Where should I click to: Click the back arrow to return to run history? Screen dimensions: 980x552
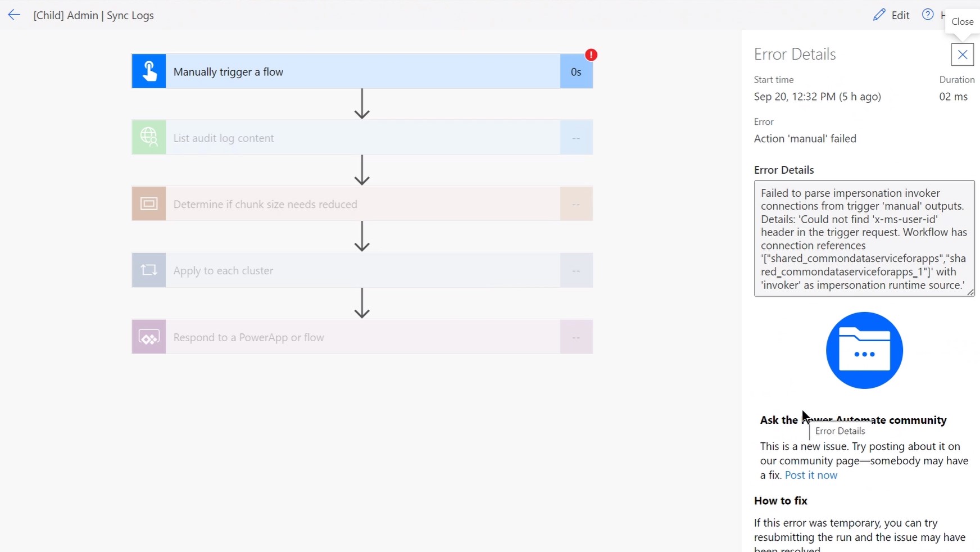coord(14,15)
